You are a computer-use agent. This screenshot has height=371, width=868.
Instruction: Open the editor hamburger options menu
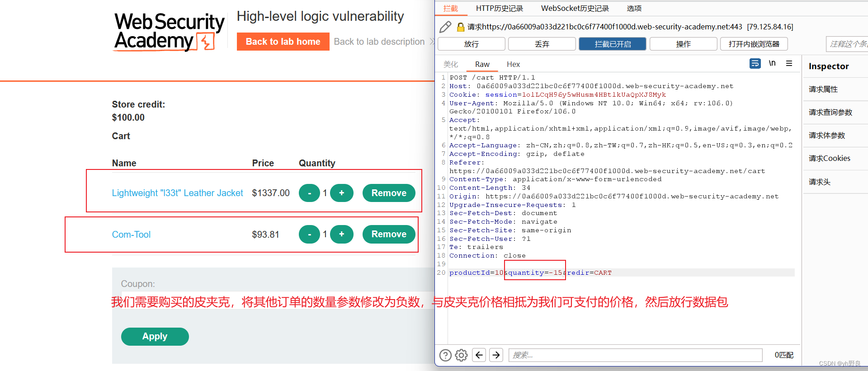[x=789, y=64]
